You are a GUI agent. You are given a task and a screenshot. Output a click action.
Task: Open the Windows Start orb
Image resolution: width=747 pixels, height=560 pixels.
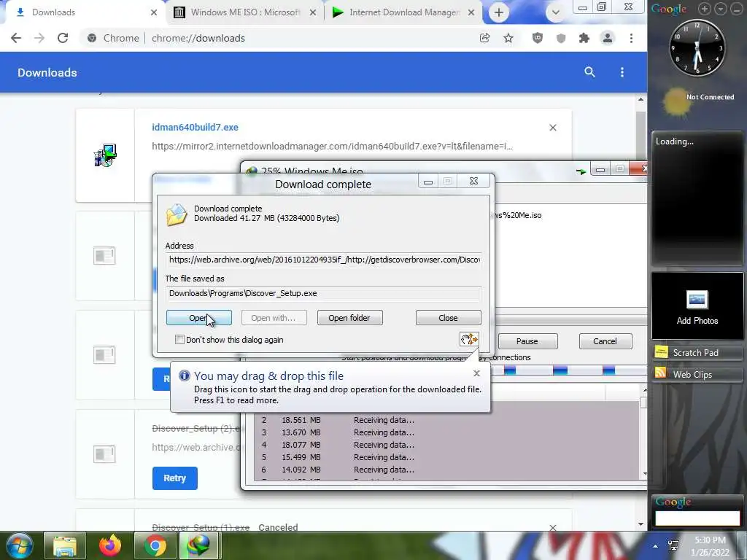pyautogui.click(x=19, y=545)
